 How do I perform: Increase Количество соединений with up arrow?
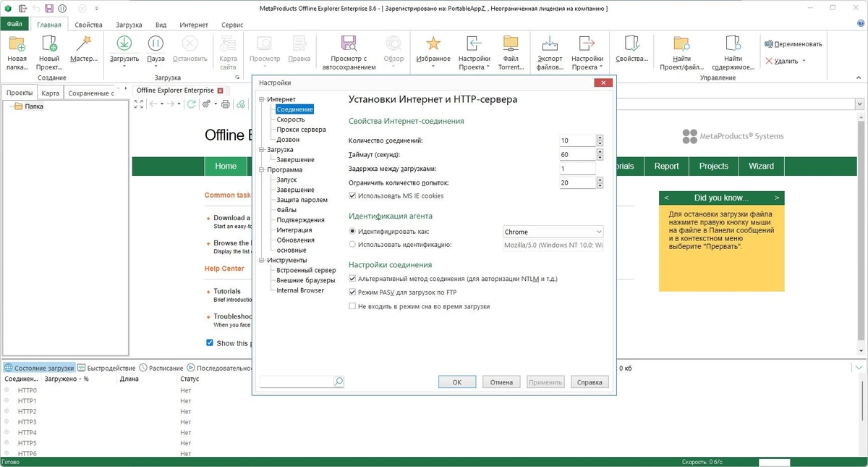click(600, 137)
